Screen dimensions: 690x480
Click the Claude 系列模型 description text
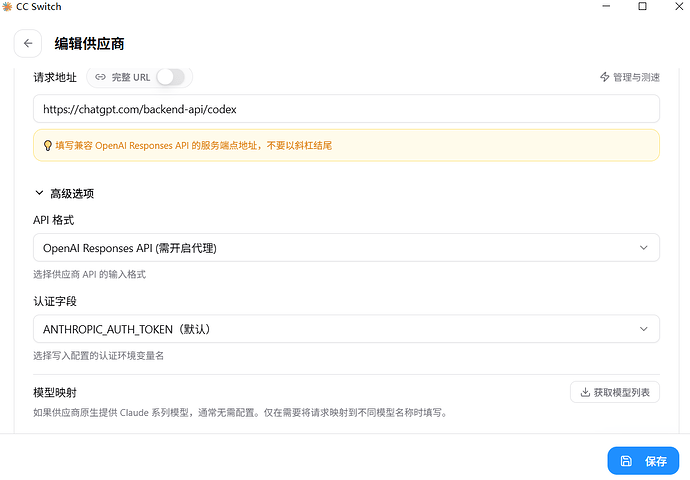(x=240, y=413)
